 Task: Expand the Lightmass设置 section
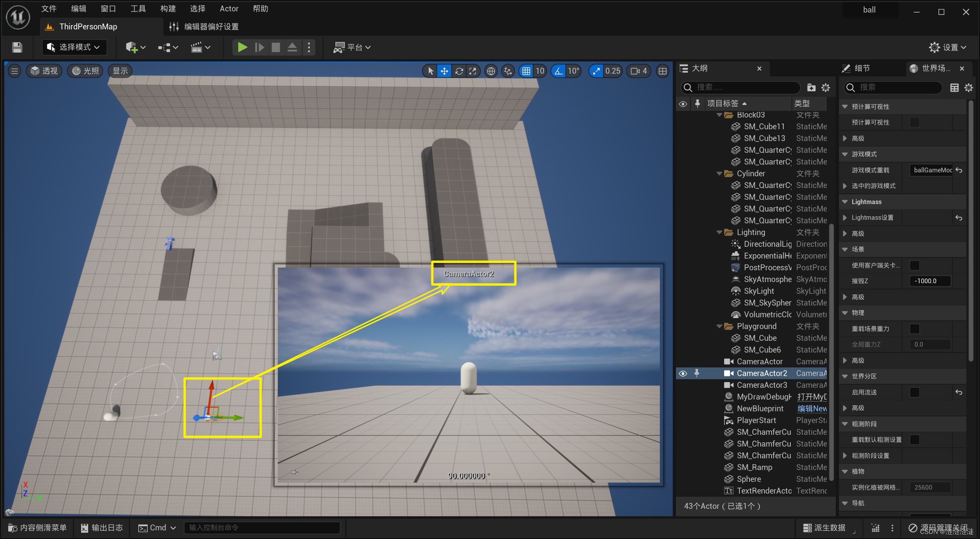click(845, 217)
